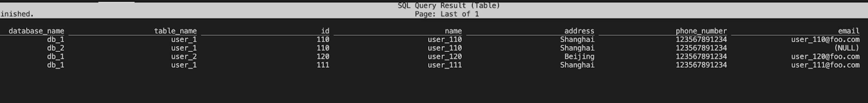The height and width of the screenshot is (103, 868).
Task: Click the user_120@foo.com email cell
Action: pyautogui.click(x=826, y=56)
